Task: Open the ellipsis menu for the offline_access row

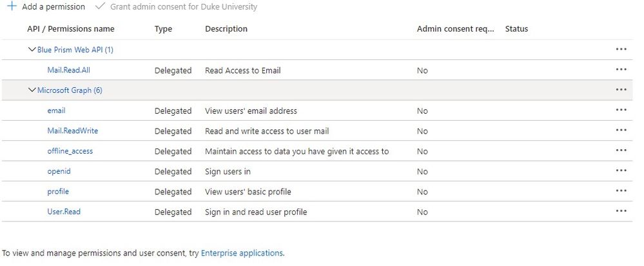Action: (621, 151)
